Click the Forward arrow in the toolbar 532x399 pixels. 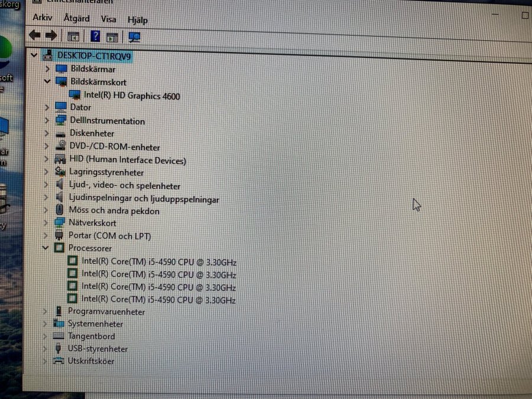pyautogui.click(x=51, y=35)
